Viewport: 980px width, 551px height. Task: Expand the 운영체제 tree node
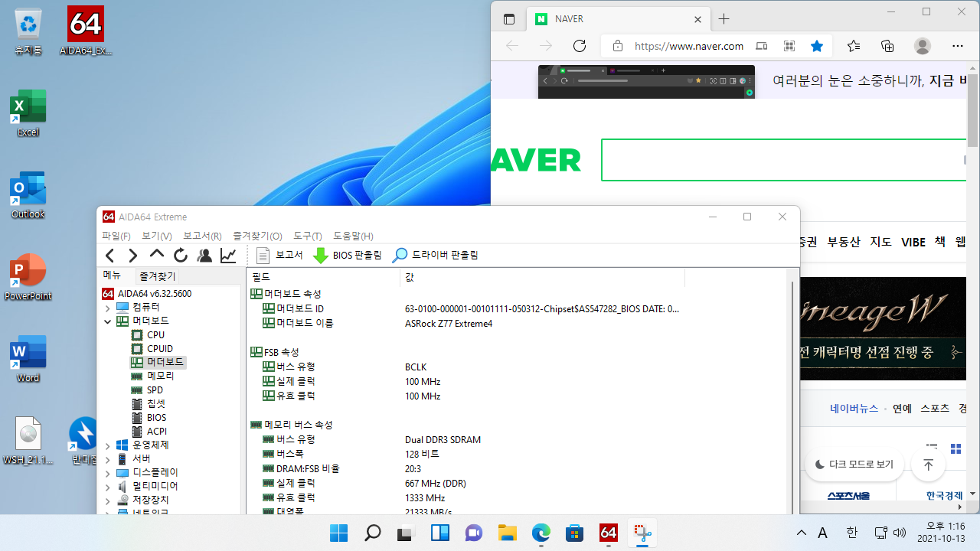pos(108,445)
